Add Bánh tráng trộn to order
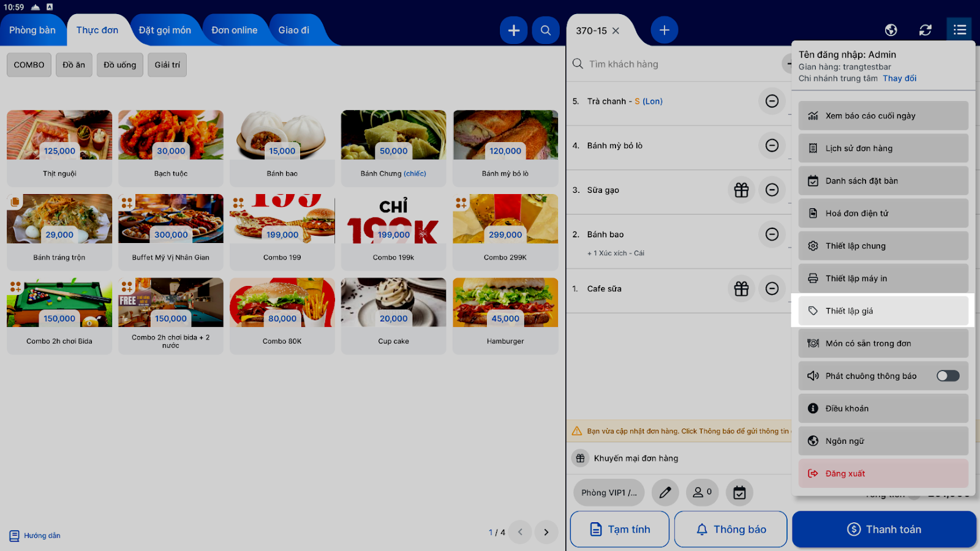Viewport: 980px width, 551px height. point(59,232)
